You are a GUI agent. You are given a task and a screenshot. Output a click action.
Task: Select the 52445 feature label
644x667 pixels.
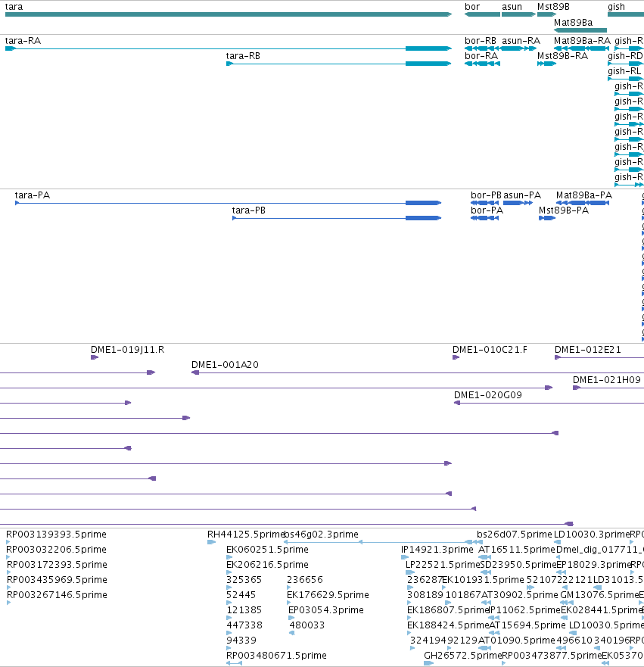[241, 595]
